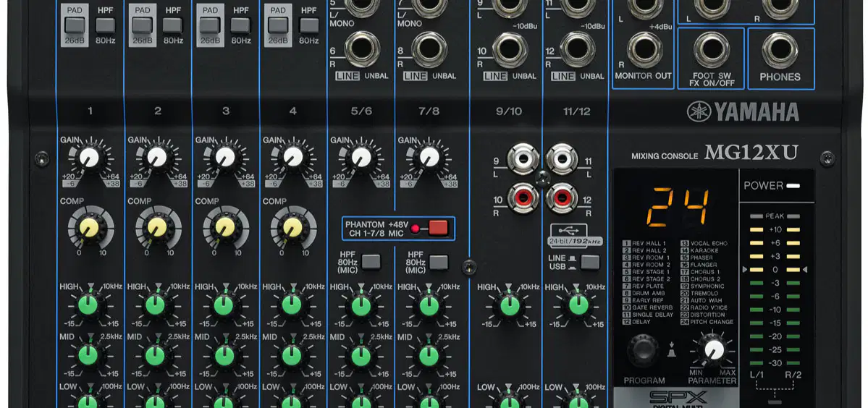Turn channel 7/8 GAIN knob
The height and width of the screenshot is (408, 868).
(x=429, y=158)
